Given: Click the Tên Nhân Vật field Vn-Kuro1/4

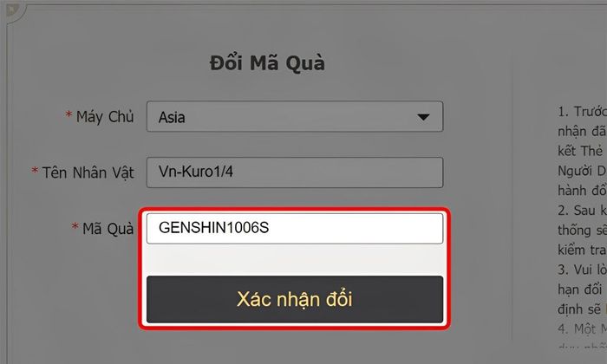Looking at the screenshot, I should click(x=295, y=172).
